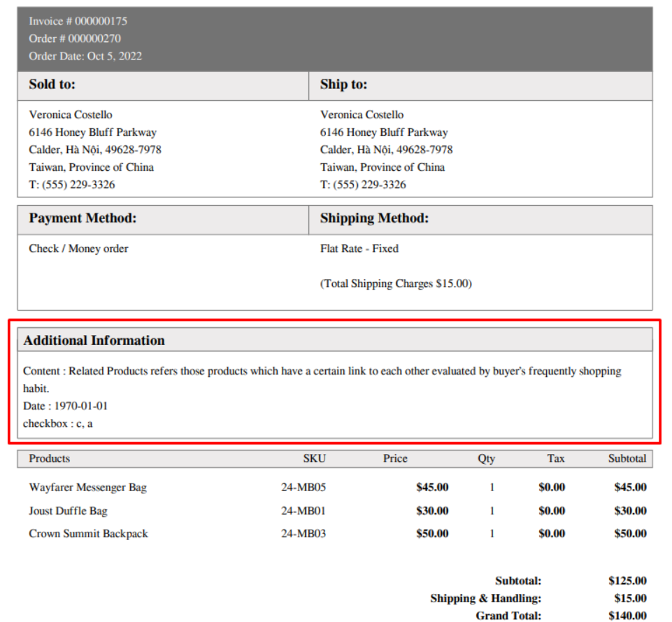
Task: Click the Sold to phone number
Action: [x=72, y=185]
